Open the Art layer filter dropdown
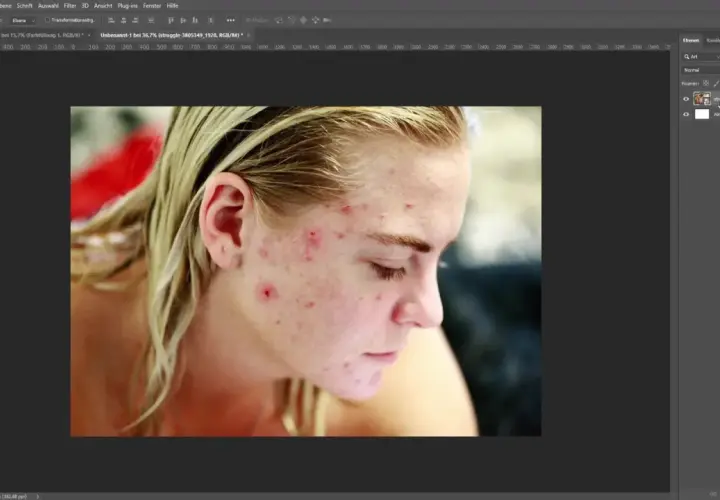720x500 pixels. click(x=701, y=56)
